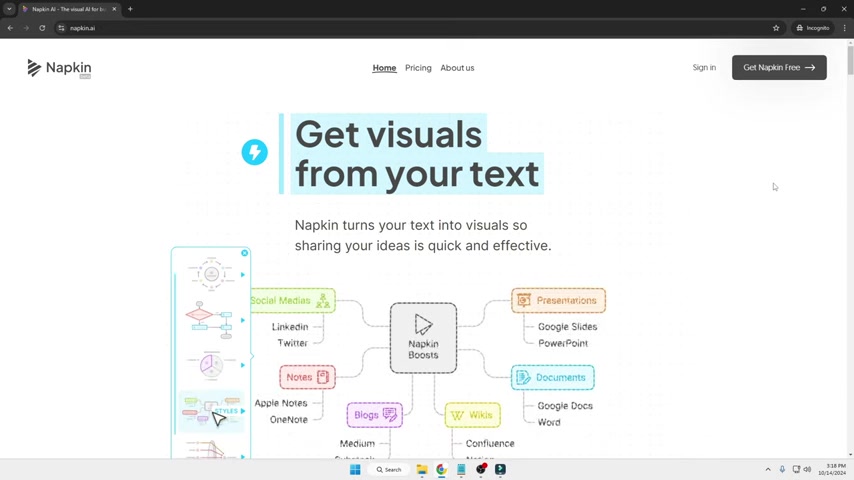Click the chat icon in Blogs
854x480 pixels.
[x=390, y=415]
